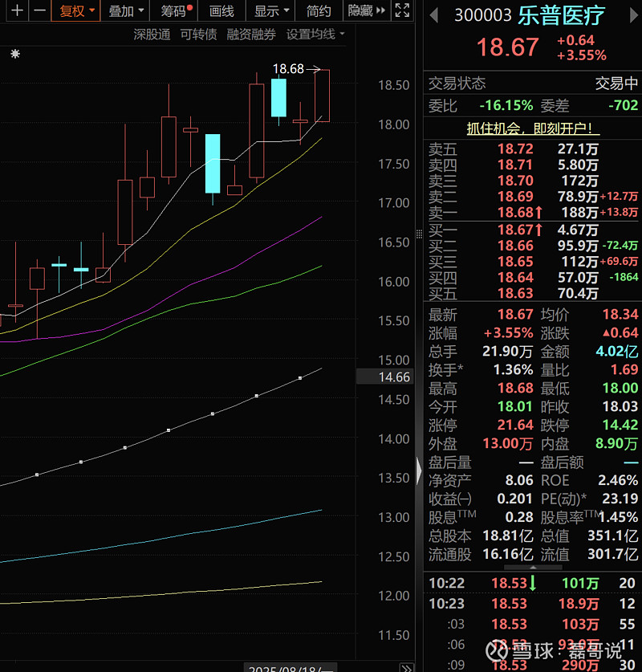This screenshot has height=672, width=642.
Task: Switch to 简约 view
Action: 319,10
